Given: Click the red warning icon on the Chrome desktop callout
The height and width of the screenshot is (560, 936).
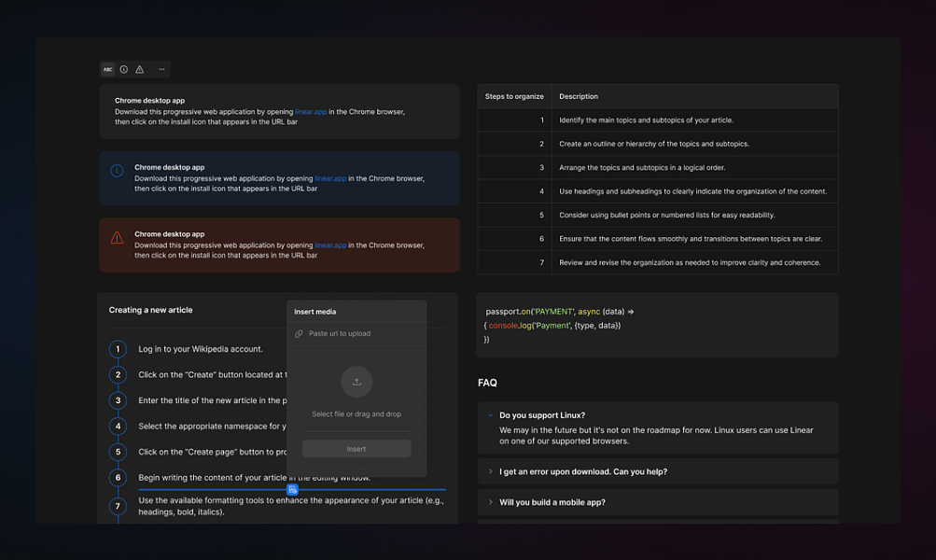Looking at the screenshot, I should point(117,237).
